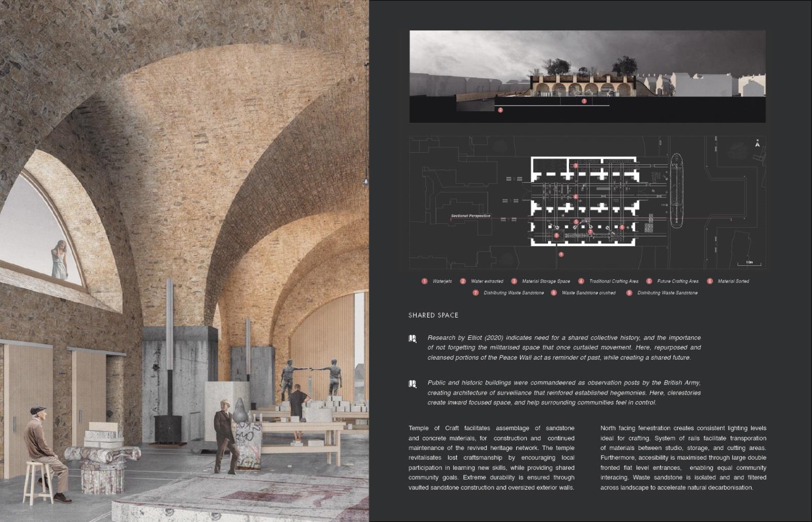This screenshot has width=812, height=522.
Task: Select legend marker 1 beside Waterjets
Action: tap(424, 281)
